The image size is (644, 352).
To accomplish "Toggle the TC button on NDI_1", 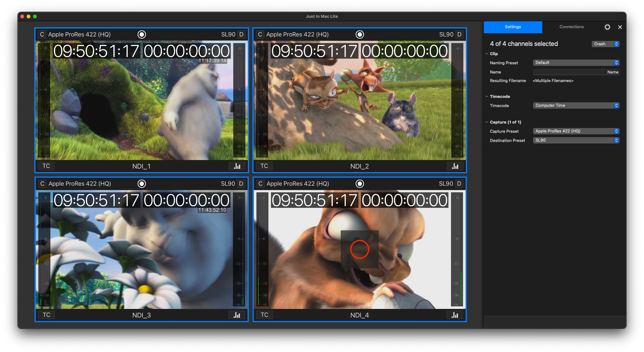I will click(46, 166).
